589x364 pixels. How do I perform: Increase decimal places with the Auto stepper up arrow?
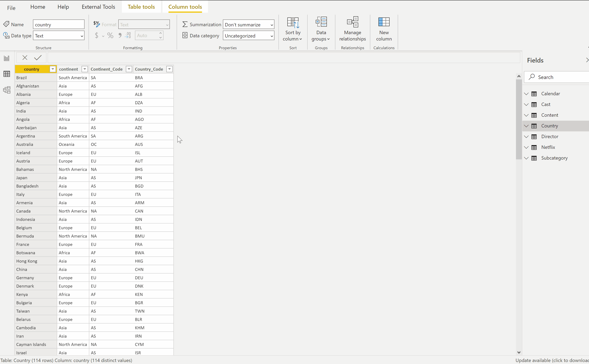tap(160, 33)
